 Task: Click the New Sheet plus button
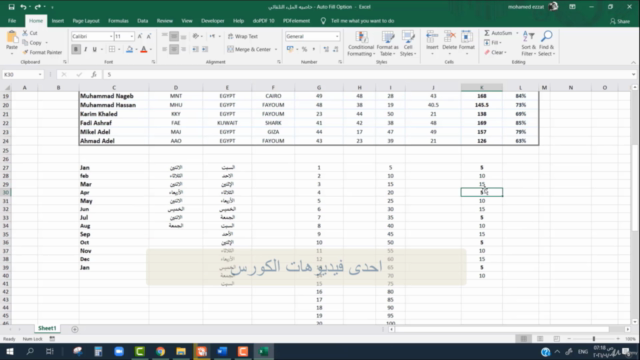pos(75,329)
